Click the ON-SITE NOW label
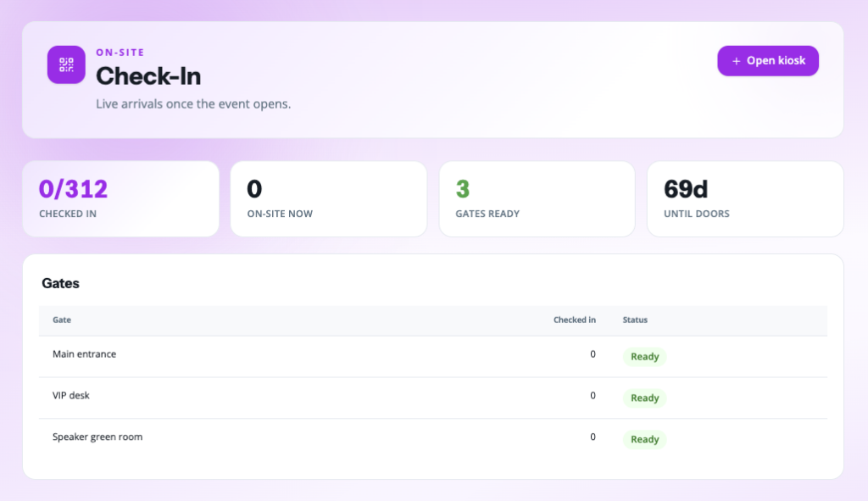This screenshot has height=501, width=868. click(280, 214)
